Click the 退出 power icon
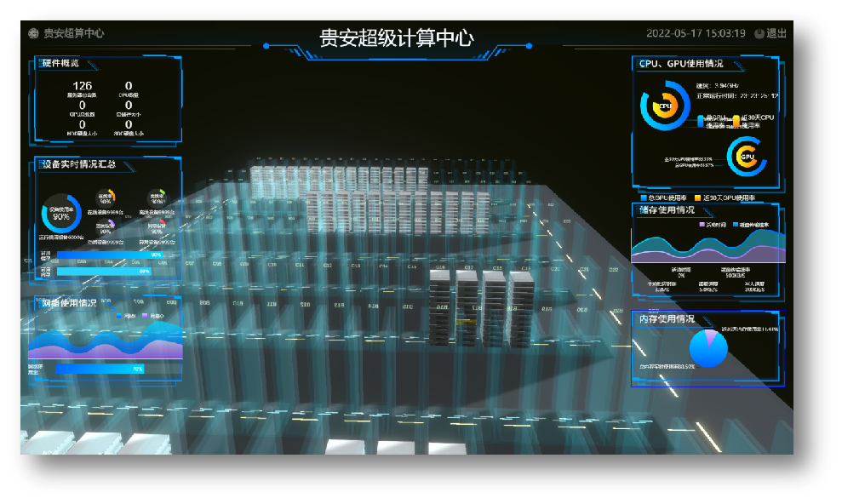The image size is (842, 504). [x=759, y=34]
